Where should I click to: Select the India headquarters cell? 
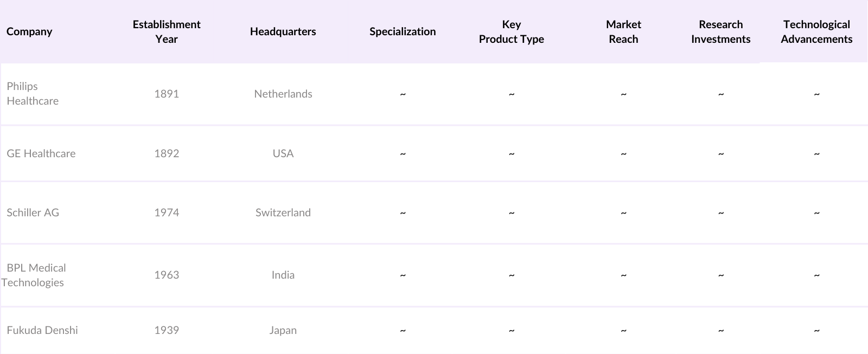pos(283,275)
